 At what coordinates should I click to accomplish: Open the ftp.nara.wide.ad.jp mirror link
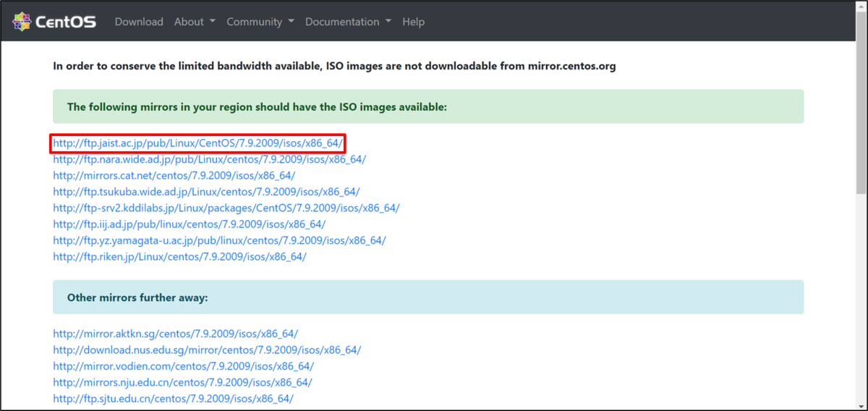pyautogui.click(x=210, y=159)
